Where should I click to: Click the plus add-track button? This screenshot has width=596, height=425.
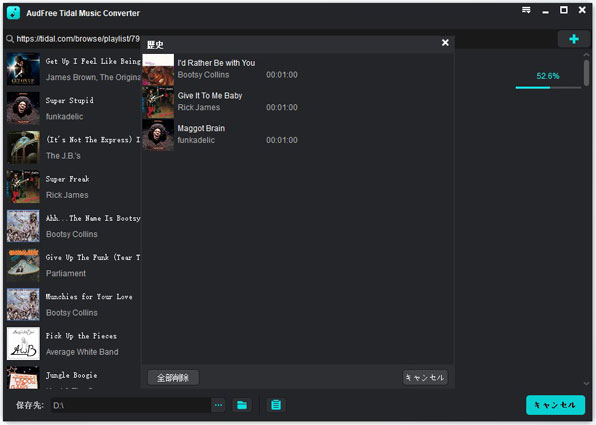coord(574,39)
